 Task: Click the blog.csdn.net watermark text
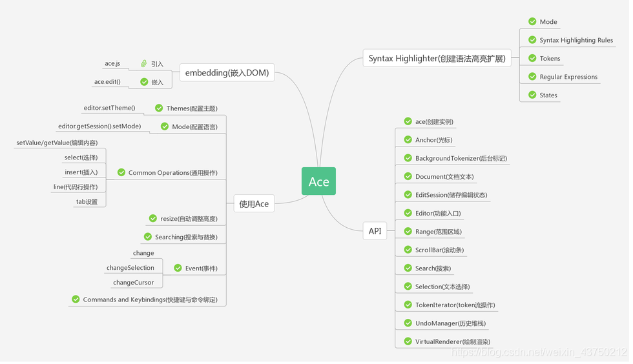point(539,352)
